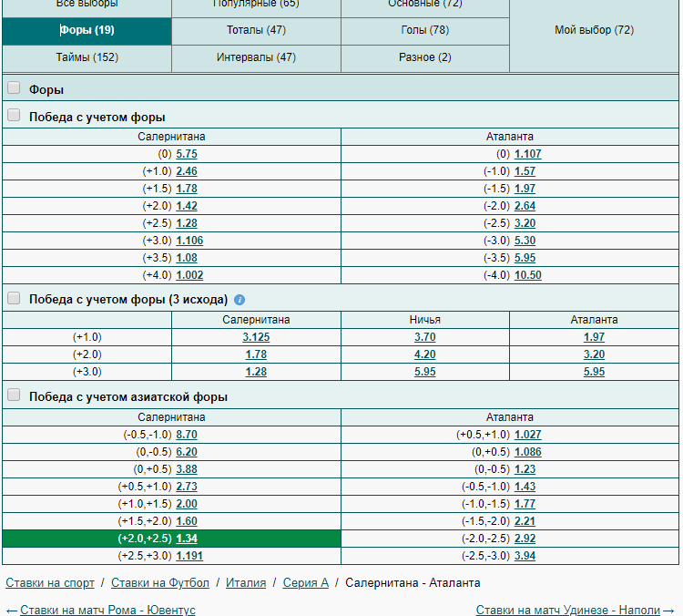This screenshot has width=683, height=616.
Task: Toggle the Форы section checkbox
Action: coord(14,88)
